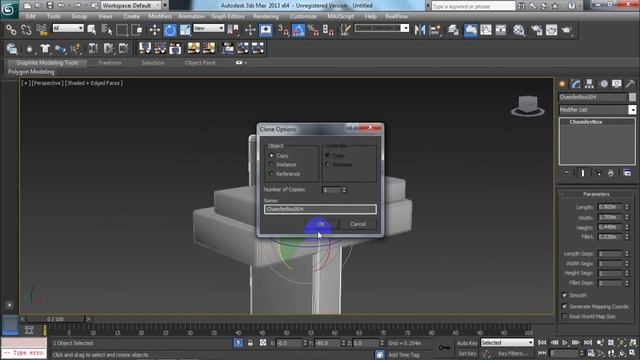Image resolution: width=640 pixels, height=360 pixels.
Task: Select the Bind to Space Warp tool
Action: (x=42, y=30)
